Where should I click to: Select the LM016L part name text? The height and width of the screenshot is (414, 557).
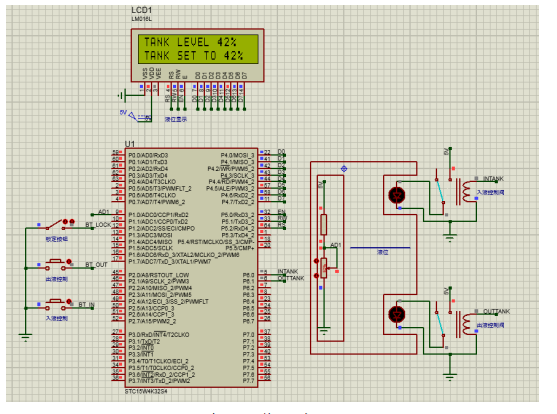click(141, 19)
